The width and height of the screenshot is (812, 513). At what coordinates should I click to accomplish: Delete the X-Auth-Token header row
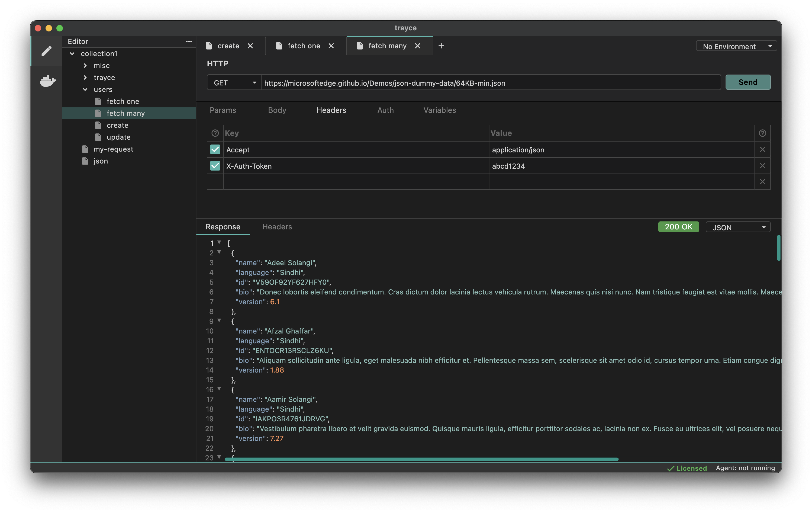[x=762, y=166]
